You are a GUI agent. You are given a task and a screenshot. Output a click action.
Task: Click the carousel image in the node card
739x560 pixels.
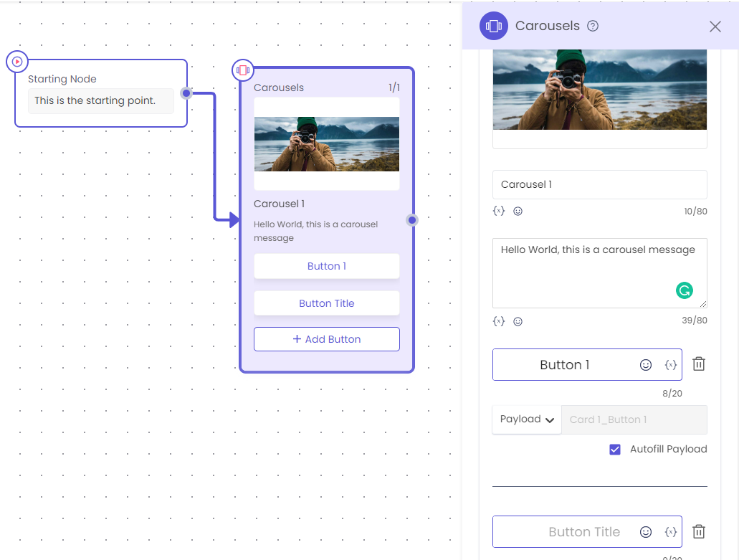point(327,144)
